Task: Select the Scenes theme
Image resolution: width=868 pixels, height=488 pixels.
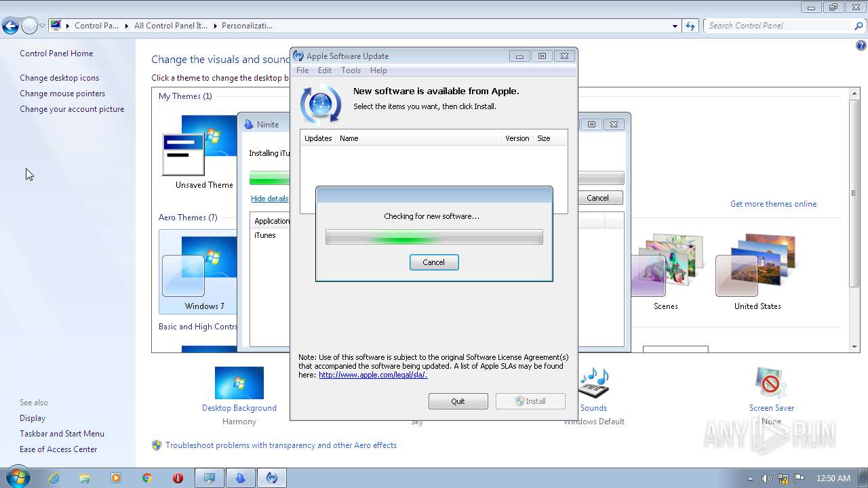Action: click(666, 272)
